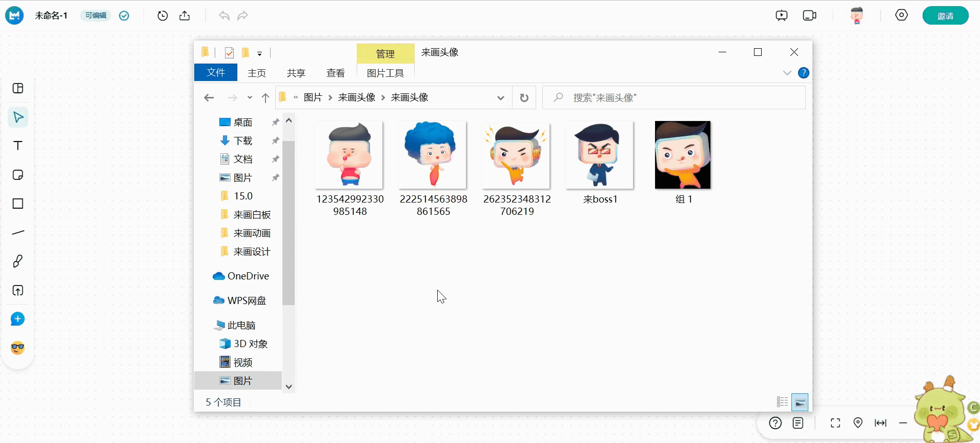This screenshot has width=980, height=443.
Task: Switch to the 共享 ribbon tab
Action: pos(296,73)
